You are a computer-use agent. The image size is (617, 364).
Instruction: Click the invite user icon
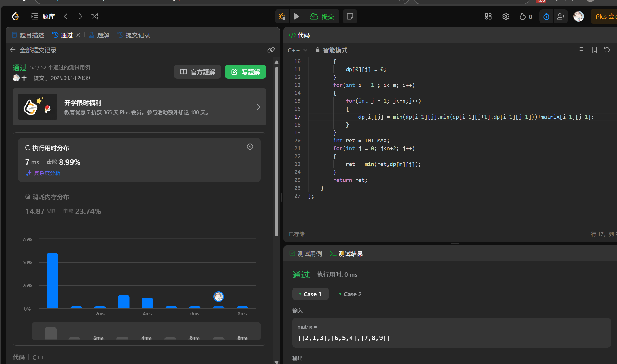tap(561, 16)
